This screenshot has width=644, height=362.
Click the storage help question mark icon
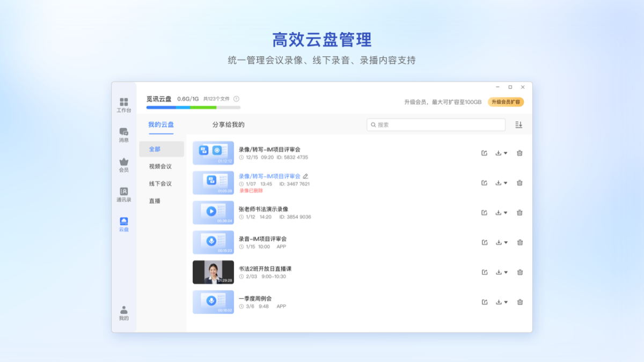click(236, 99)
